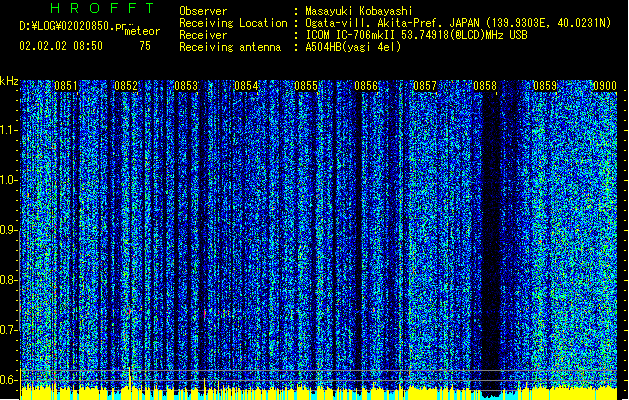
Task: Click the 0852 time marker
Action: pyautogui.click(x=126, y=86)
